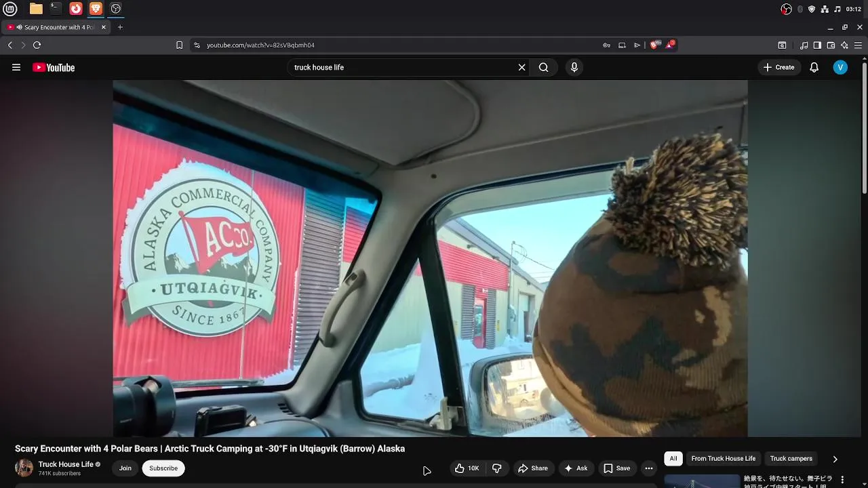Start voice search with microphone

click(574, 67)
